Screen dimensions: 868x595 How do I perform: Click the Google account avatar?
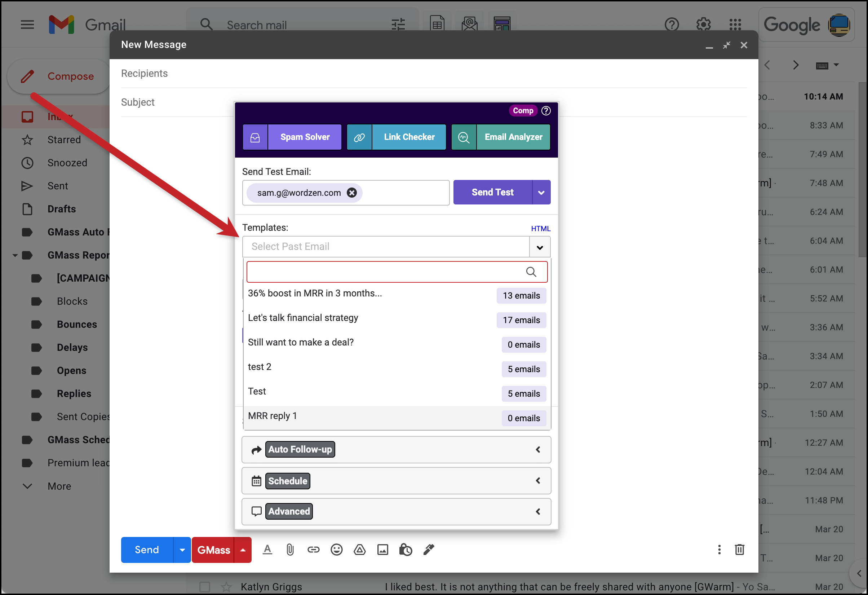(x=839, y=25)
